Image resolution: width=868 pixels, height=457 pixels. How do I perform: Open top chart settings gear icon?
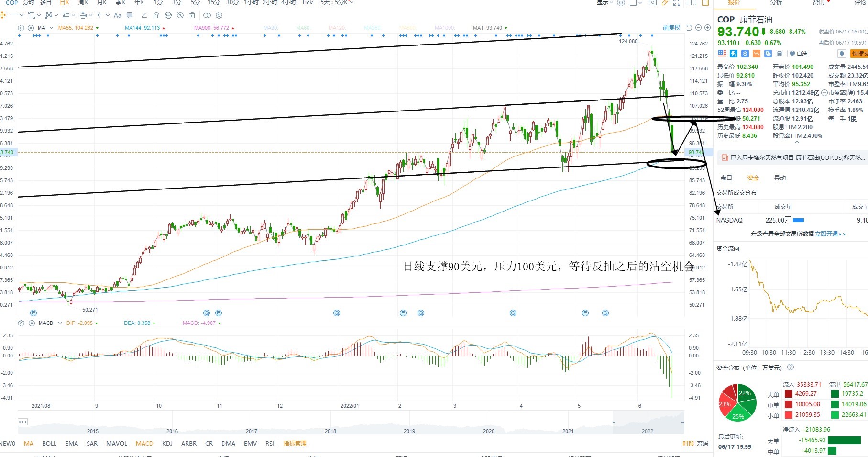[621, 2]
